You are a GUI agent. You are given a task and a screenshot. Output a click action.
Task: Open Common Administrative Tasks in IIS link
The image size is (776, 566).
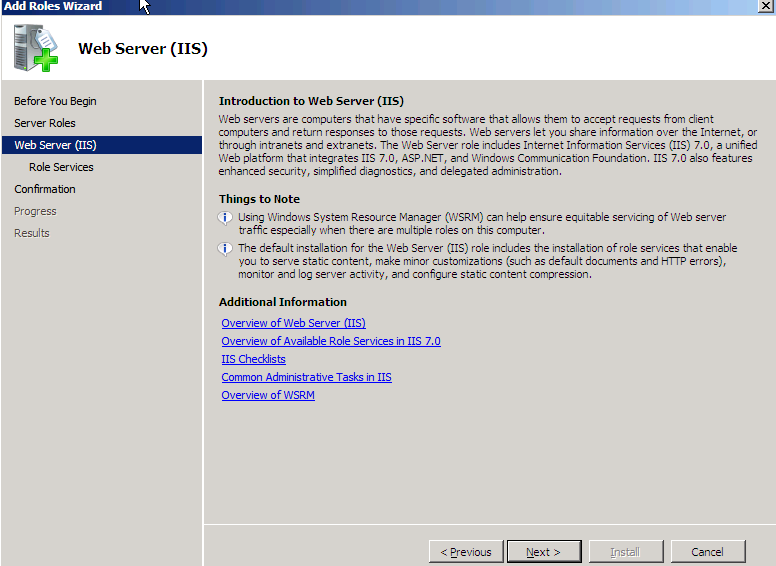click(306, 377)
